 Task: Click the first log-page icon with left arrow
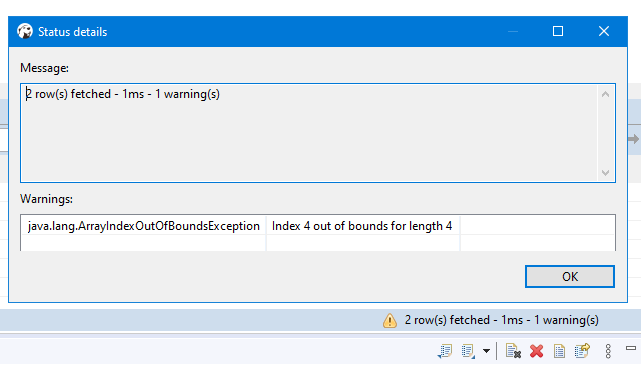tap(445, 351)
